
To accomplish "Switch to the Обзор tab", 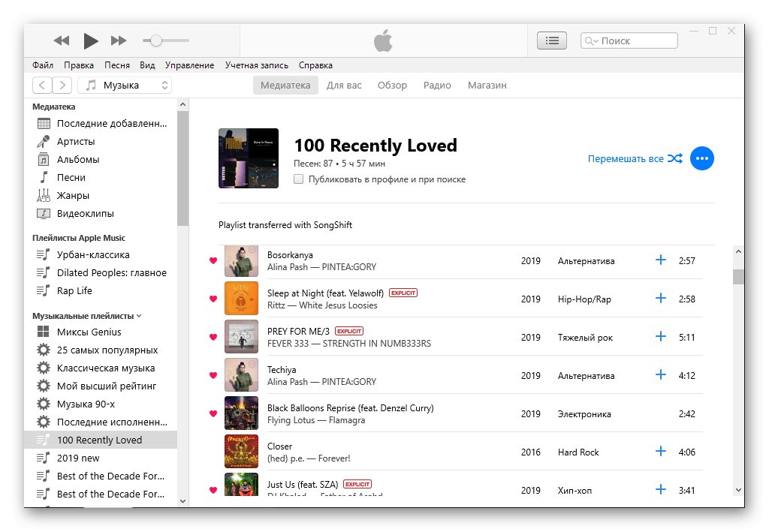I will (392, 86).
